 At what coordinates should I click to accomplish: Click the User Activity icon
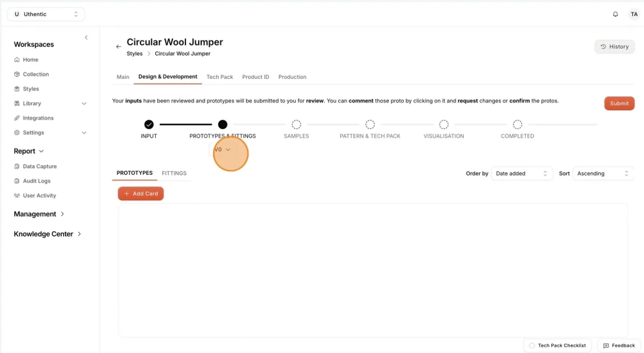click(17, 196)
